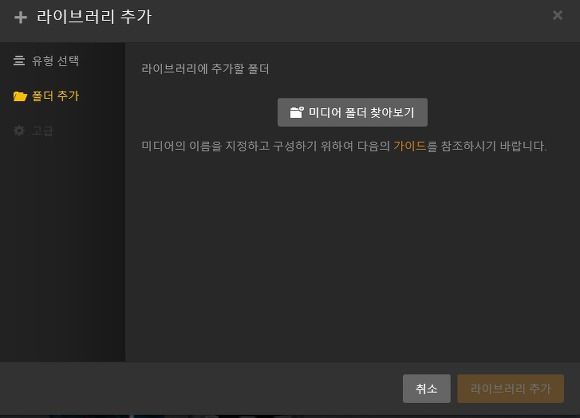Click the footer bar left of 취소
The height and width of the screenshot is (418, 580).
click(200, 388)
